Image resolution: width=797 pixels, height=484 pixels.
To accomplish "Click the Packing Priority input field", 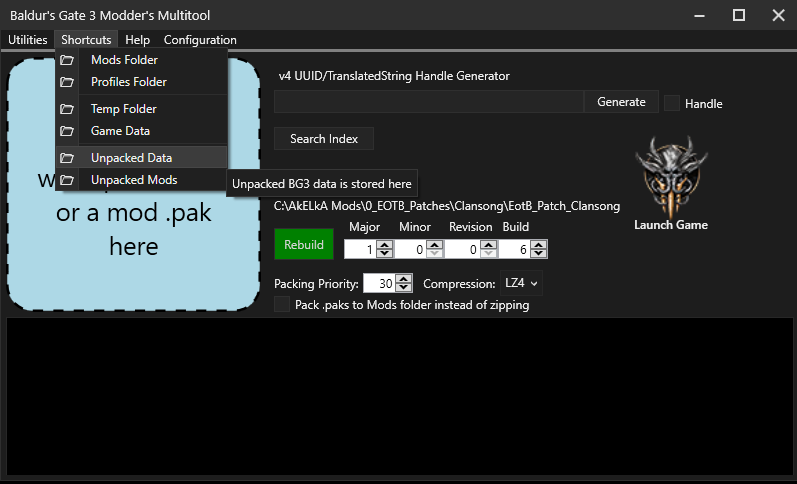I will pyautogui.click(x=380, y=283).
